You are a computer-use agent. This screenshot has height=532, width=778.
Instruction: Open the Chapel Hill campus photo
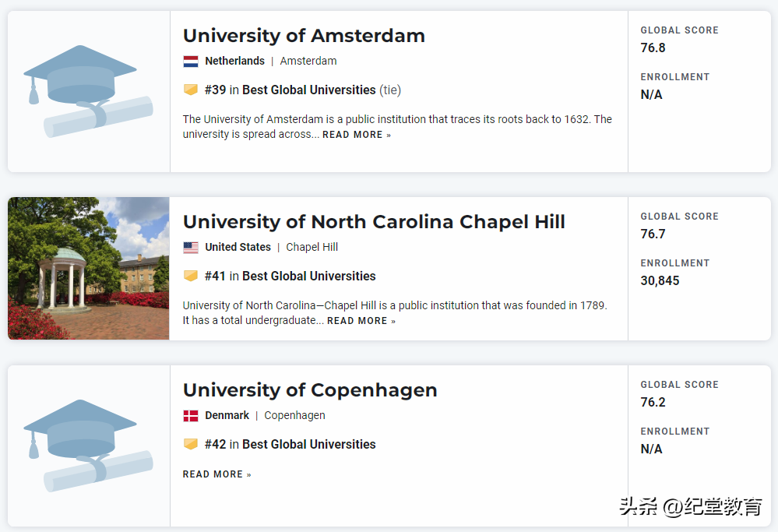88,268
